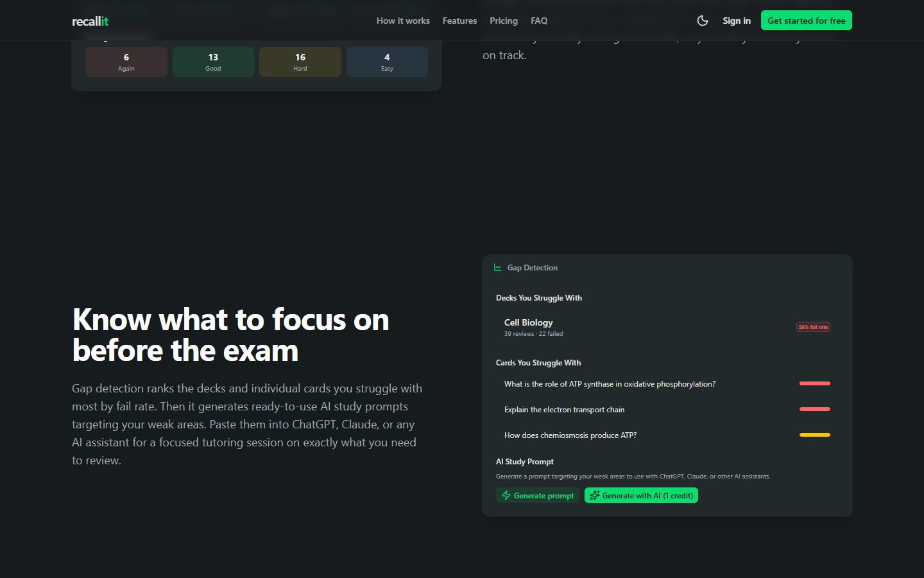Click the 56% fail rate badge
924x578 pixels.
[813, 327]
